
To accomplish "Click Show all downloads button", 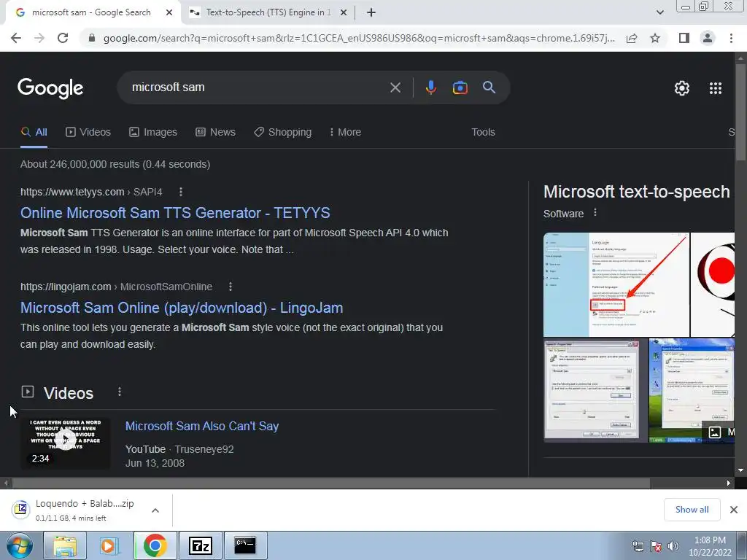I will [x=692, y=510].
